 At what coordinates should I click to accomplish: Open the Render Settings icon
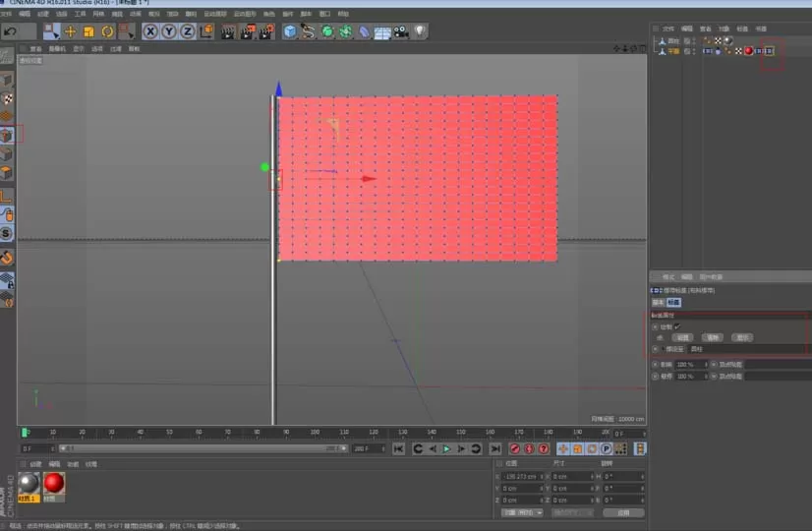pos(266,32)
